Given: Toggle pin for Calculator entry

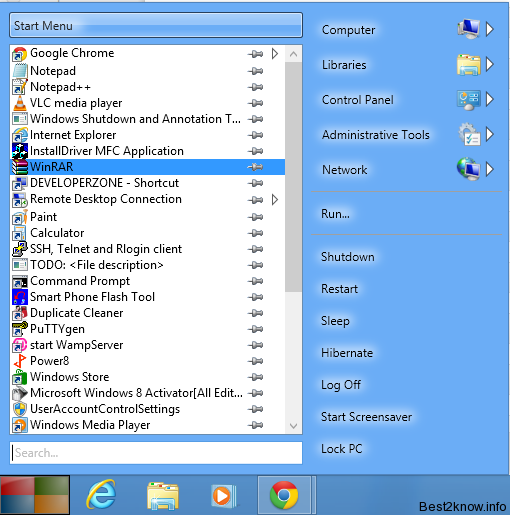Looking at the screenshot, I should click(256, 233).
